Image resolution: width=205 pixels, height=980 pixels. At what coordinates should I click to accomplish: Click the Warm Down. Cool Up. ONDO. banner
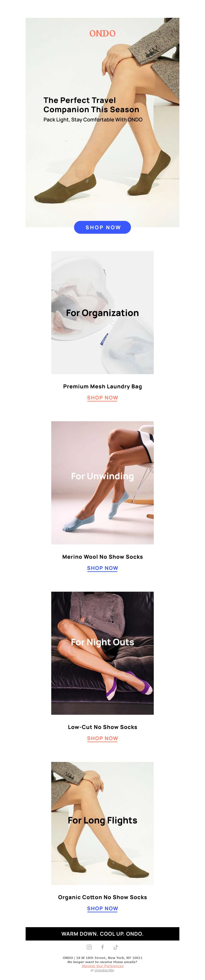point(102,934)
